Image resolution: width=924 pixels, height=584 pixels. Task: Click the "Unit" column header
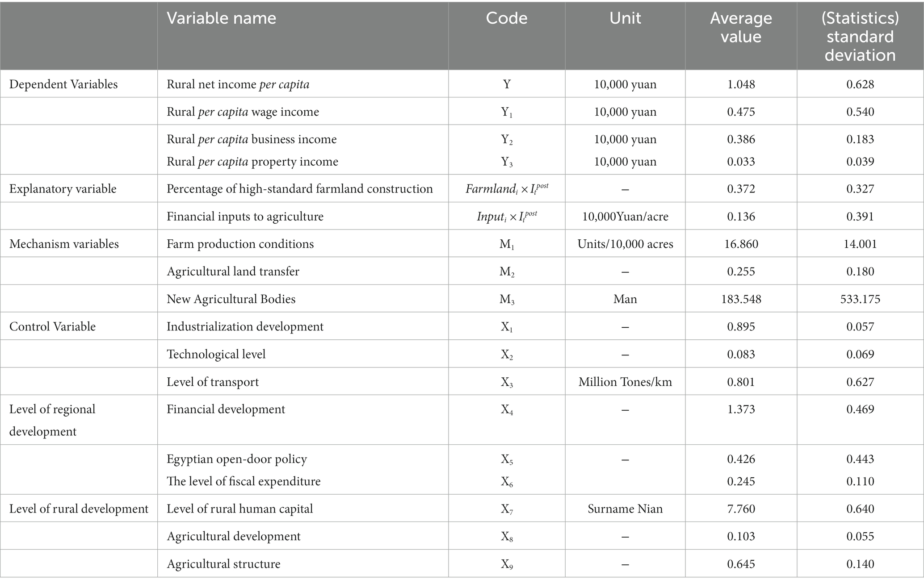click(625, 18)
